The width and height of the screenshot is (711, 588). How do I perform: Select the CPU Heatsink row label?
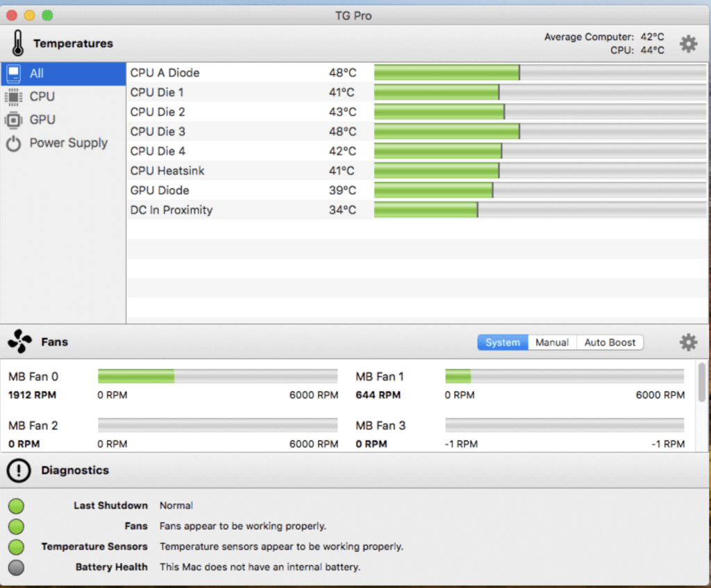click(x=167, y=171)
